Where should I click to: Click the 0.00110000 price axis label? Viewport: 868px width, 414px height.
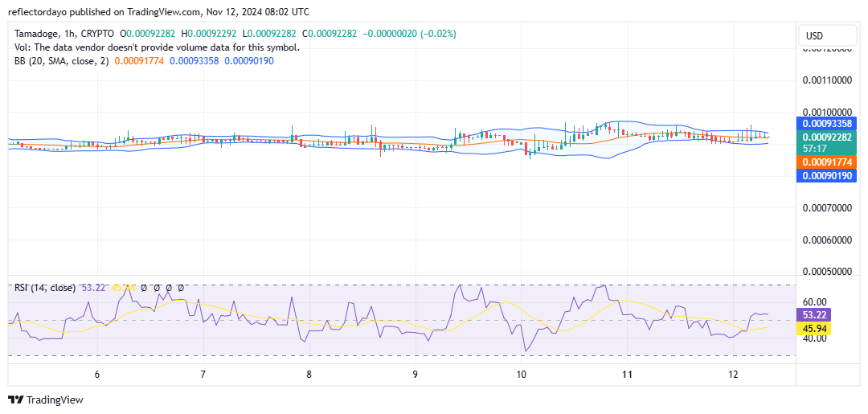tap(826, 81)
